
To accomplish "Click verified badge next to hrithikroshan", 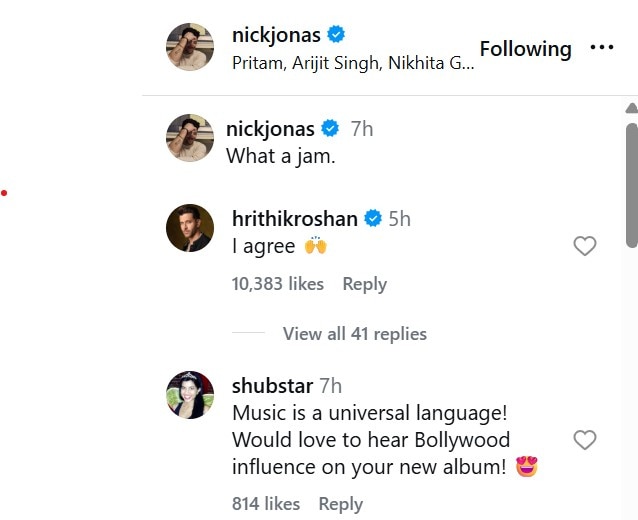I will (x=374, y=219).
